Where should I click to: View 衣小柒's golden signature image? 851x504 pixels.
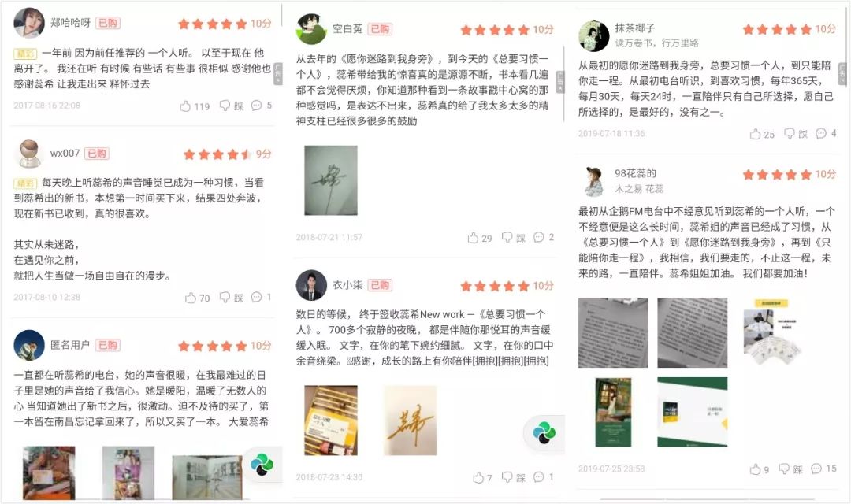[410, 421]
